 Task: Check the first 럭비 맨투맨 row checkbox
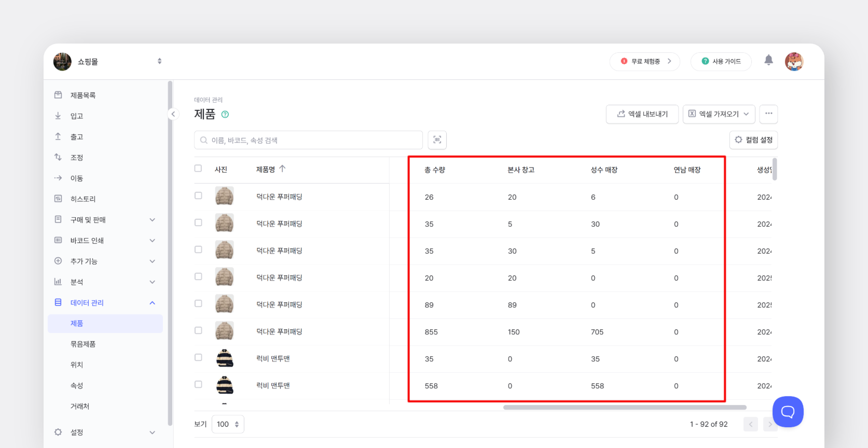198,358
